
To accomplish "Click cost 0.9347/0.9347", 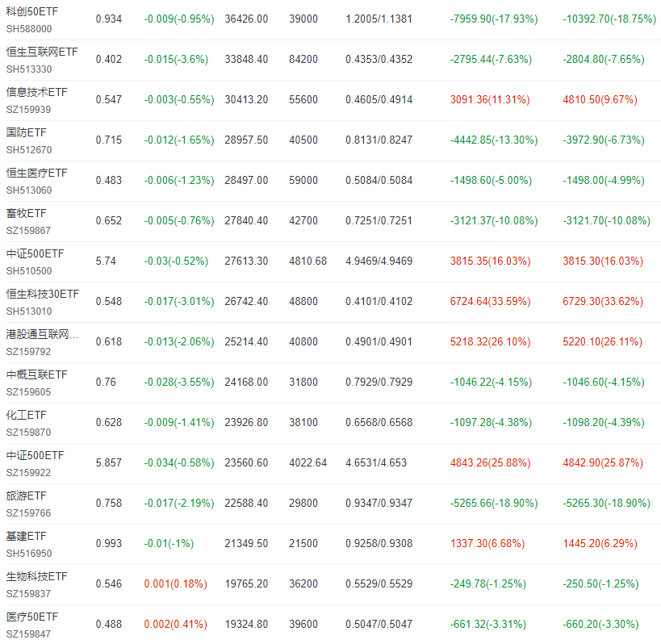I will click(x=379, y=504).
